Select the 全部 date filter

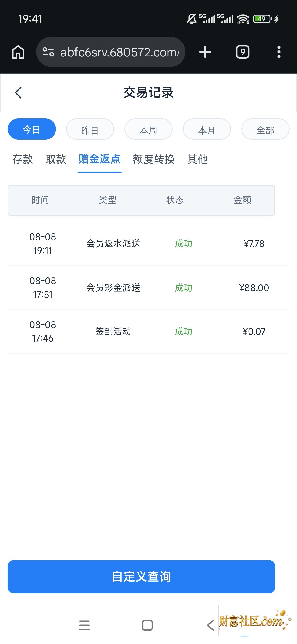(x=265, y=129)
